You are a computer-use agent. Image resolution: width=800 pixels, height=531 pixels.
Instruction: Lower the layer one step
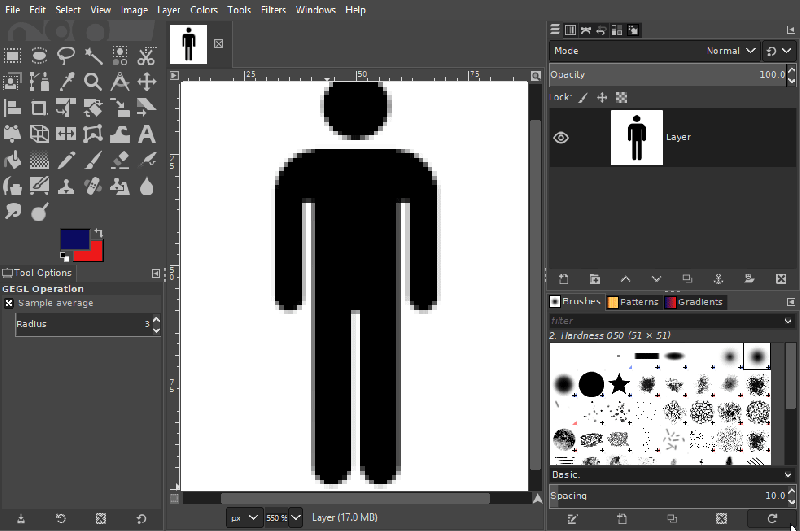(x=656, y=279)
